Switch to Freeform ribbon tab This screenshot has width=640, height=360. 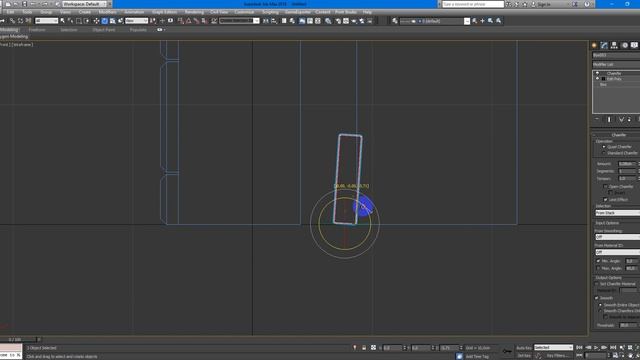coord(37,30)
